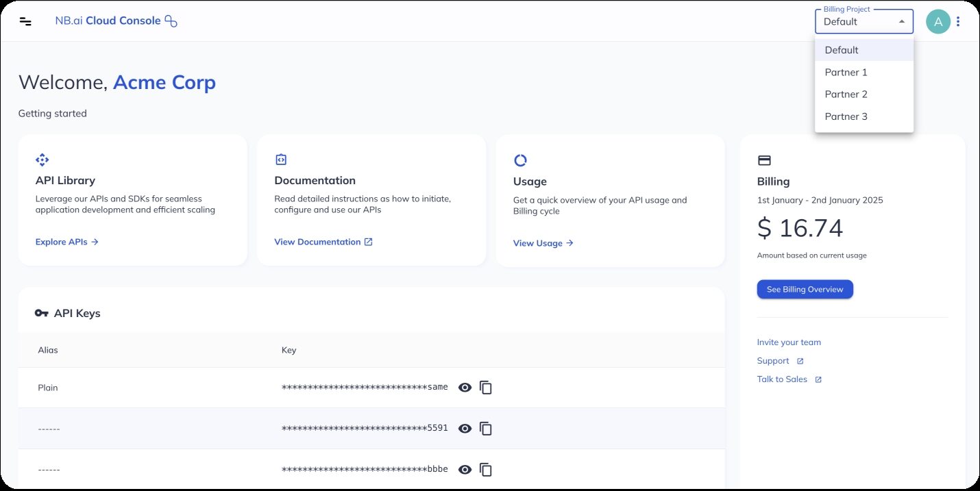Click the Plain alias cell
Viewport: 980px width, 491px height.
pyautogui.click(x=48, y=388)
